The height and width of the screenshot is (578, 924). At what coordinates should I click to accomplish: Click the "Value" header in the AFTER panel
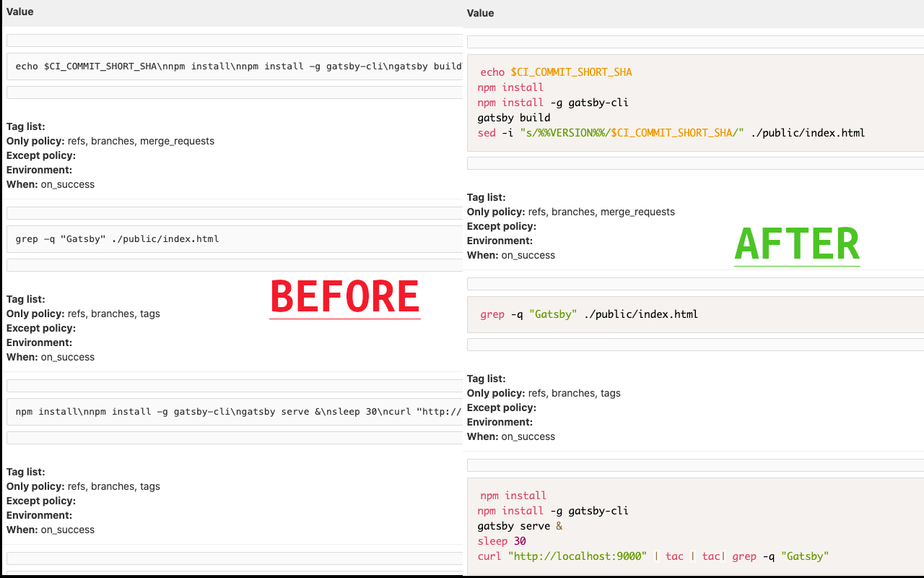click(x=480, y=13)
